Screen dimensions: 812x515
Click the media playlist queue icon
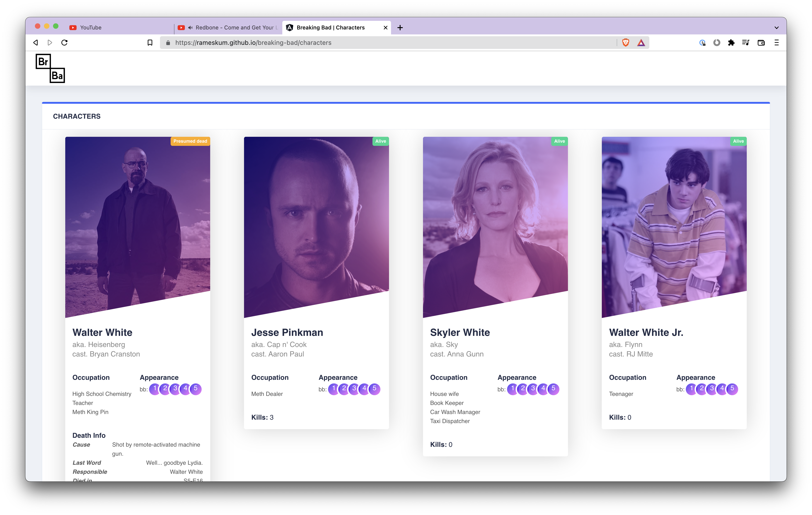coord(746,43)
